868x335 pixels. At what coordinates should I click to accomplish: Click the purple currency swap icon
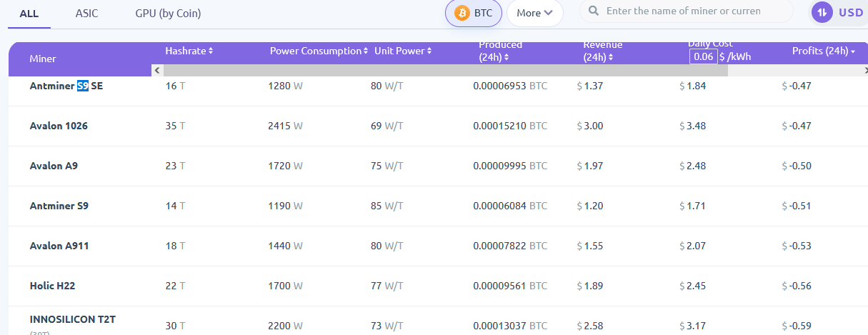(x=822, y=12)
